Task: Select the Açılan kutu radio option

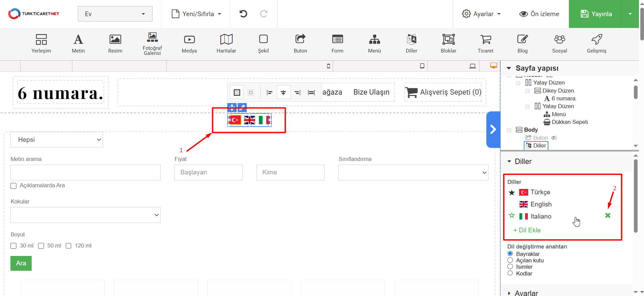Action: point(510,260)
